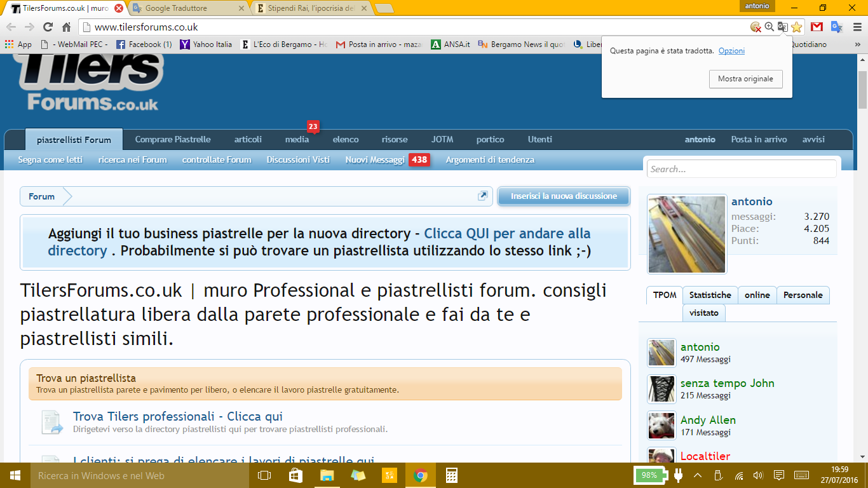Open a new browser tab
Viewport: 868px width, 488px height.
tap(384, 9)
